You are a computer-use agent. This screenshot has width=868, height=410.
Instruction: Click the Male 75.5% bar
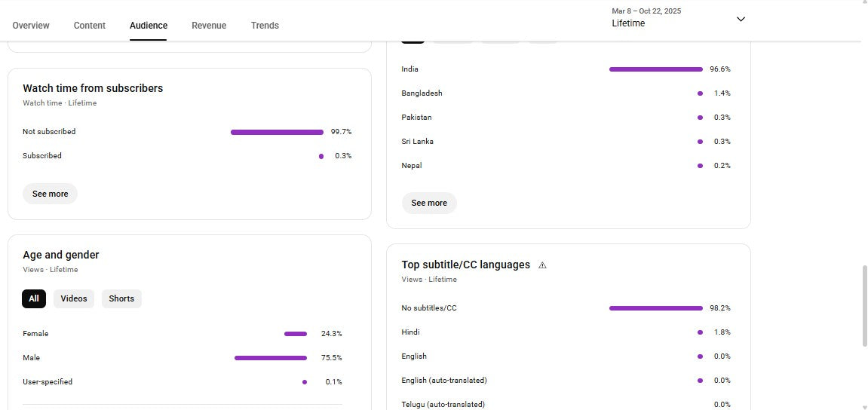coord(271,358)
